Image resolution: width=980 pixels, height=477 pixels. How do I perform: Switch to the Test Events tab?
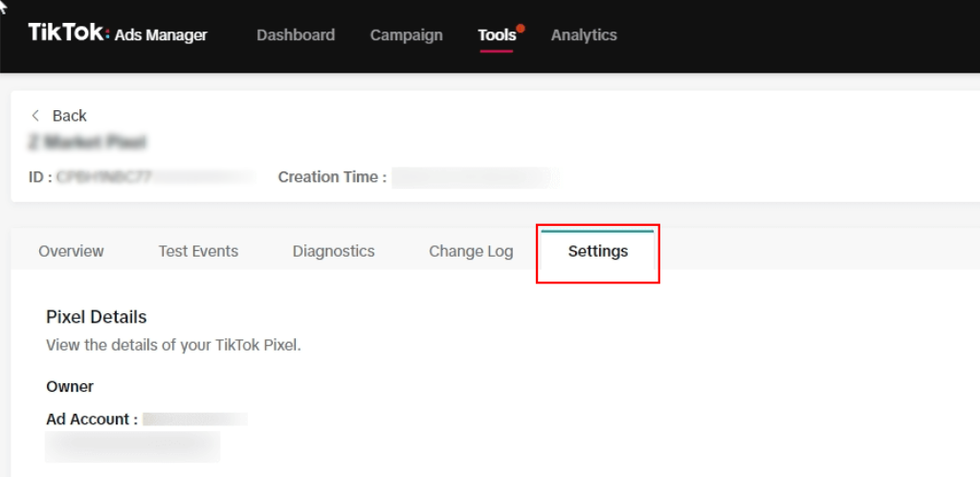tap(198, 251)
